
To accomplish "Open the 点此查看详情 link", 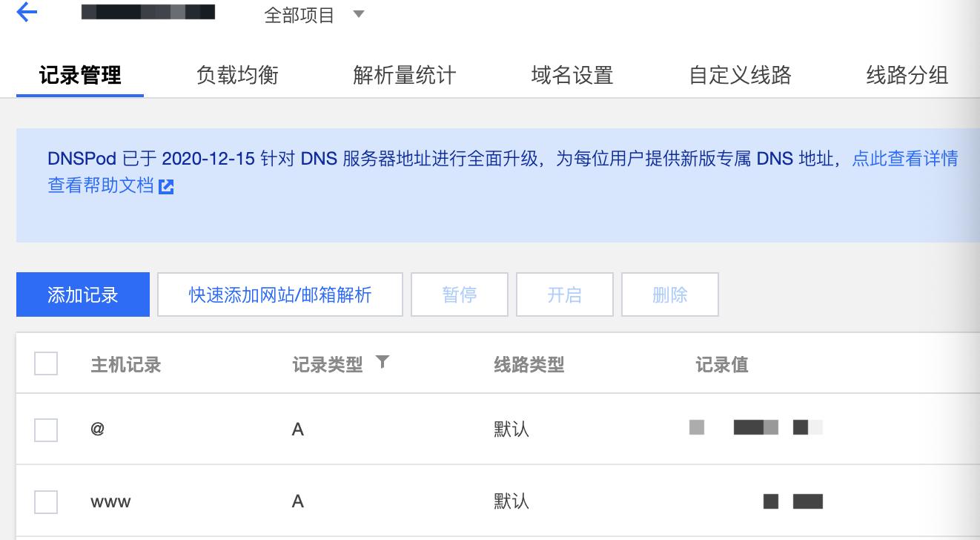I will tap(904, 158).
